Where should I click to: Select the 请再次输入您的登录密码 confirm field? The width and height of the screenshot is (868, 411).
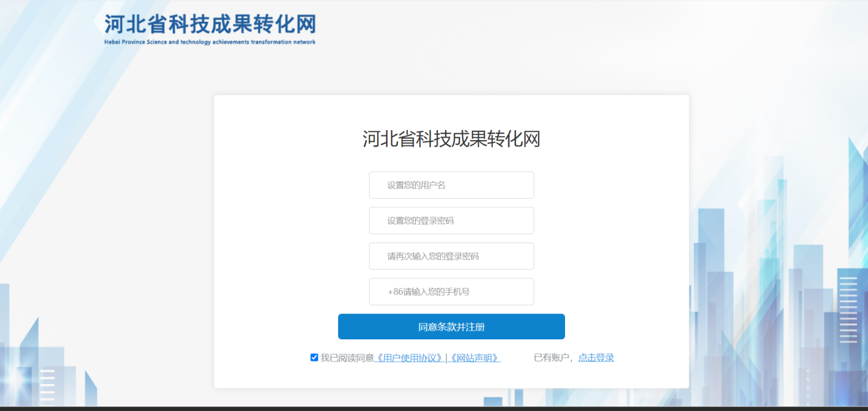[451, 256]
